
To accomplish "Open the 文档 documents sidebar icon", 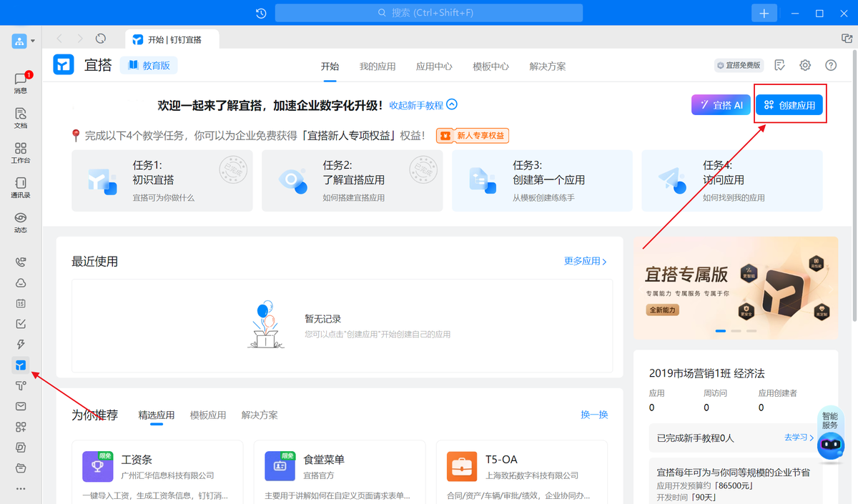I will point(21,117).
